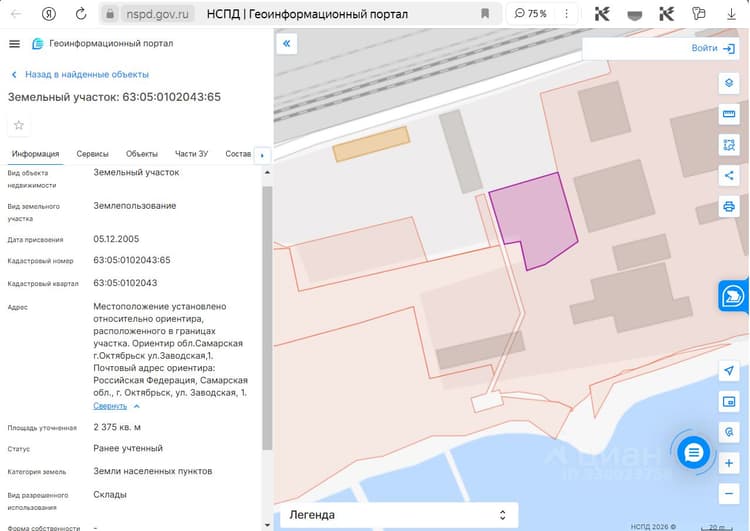
Task: Click the status value Ранее учтенный
Action: (x=128, y=448)
